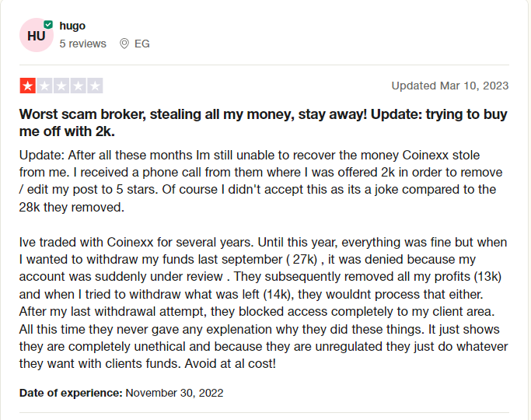531x420 pixels.
Task: Click the 'Ive traded with Coinexx' paragraph start
Action: tap(136, 242)
